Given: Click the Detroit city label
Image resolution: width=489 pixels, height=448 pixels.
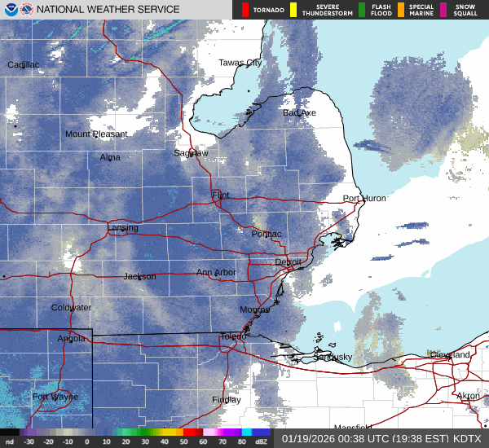Looking at the screenshot, I should [x=288, y=262].
